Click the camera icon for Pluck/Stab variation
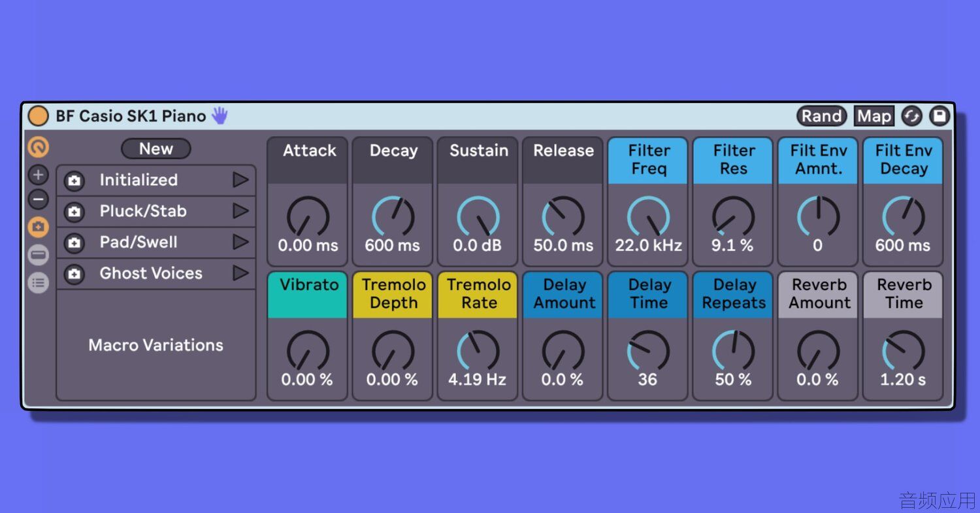The width and height of the screenshot is (980, 513). click(74, 212)
